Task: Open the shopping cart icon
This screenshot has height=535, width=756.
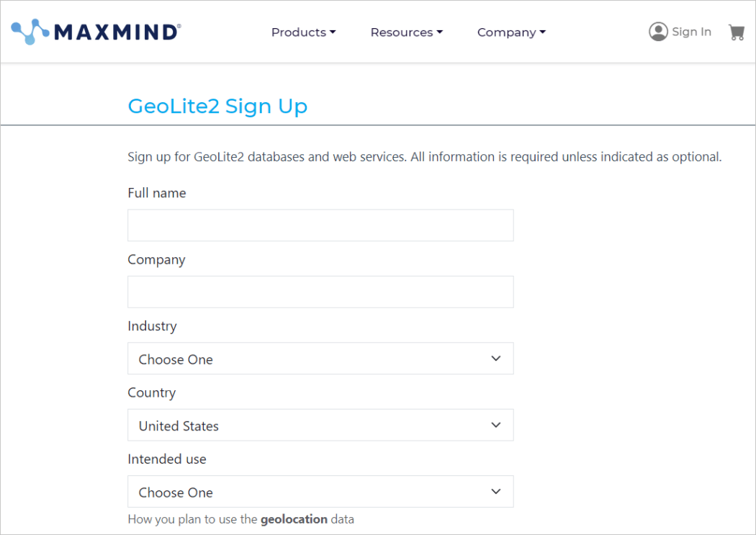Action: (x=736, y=32)
